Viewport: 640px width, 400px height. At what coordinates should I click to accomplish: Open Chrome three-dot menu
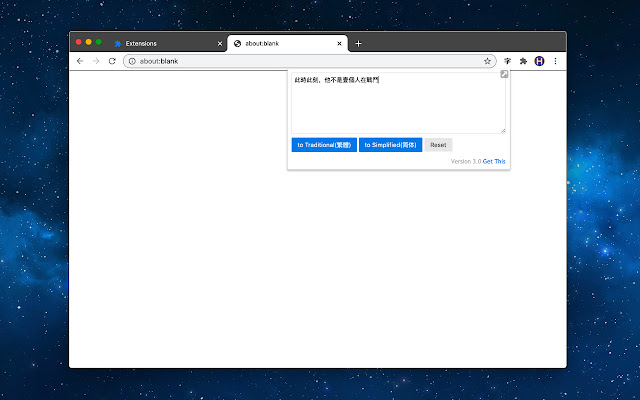click(555, 61)
